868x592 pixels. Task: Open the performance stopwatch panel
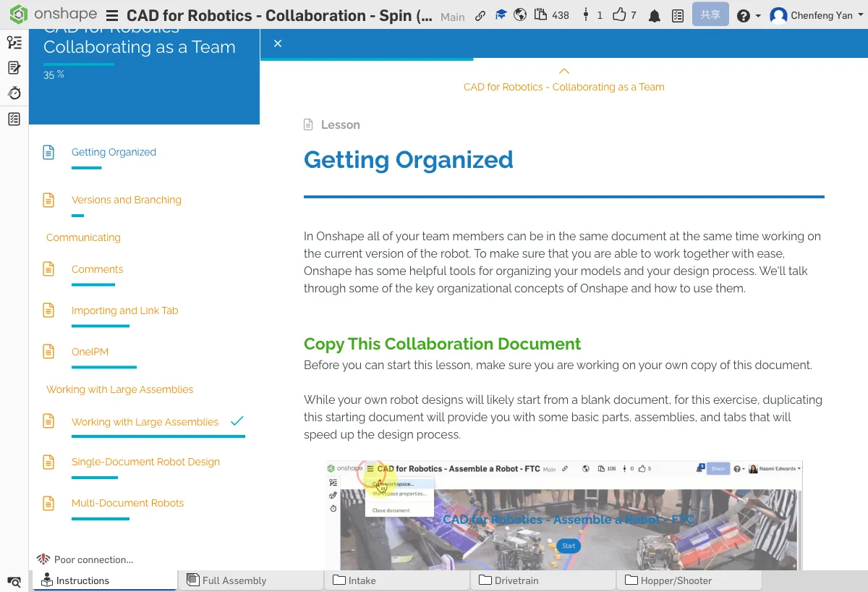tap(14, 93)
